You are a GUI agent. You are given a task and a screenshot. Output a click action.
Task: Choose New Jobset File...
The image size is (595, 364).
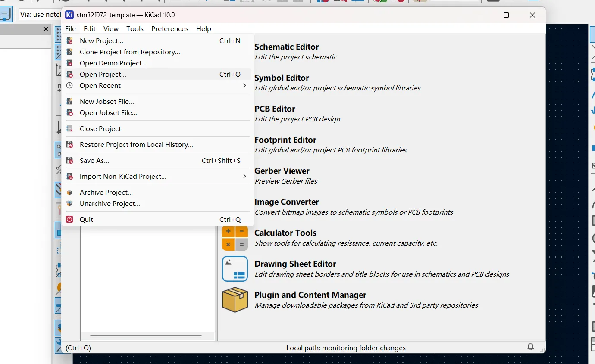click(x=157, y=101)
